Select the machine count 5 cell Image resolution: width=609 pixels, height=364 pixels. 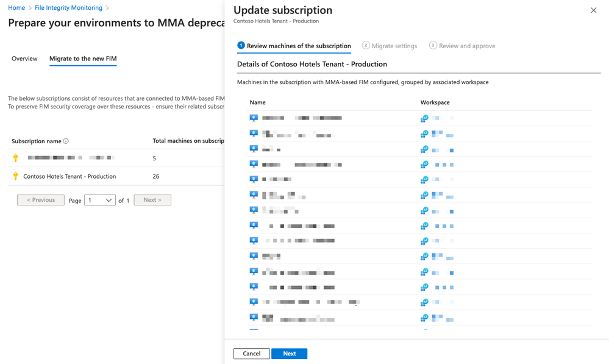point(154,158)
